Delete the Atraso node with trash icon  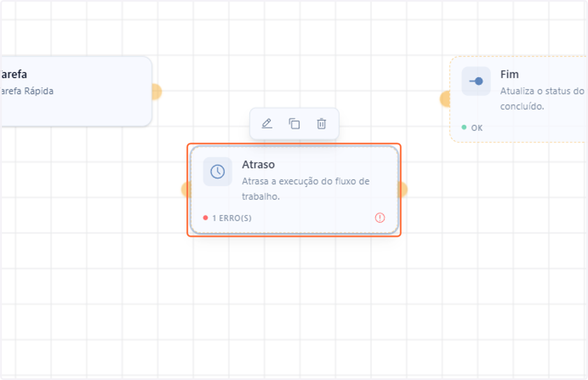coord(321,124)
